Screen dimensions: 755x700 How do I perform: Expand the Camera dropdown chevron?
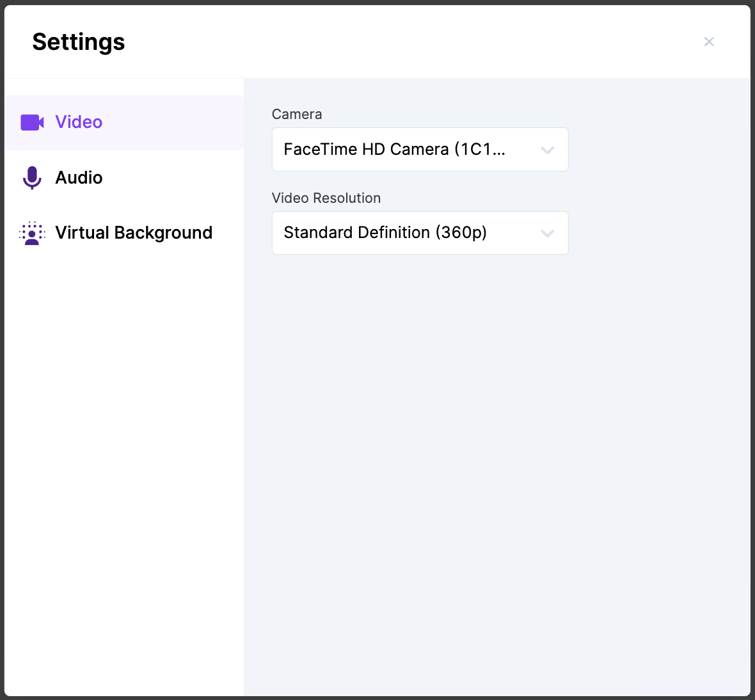548,150
